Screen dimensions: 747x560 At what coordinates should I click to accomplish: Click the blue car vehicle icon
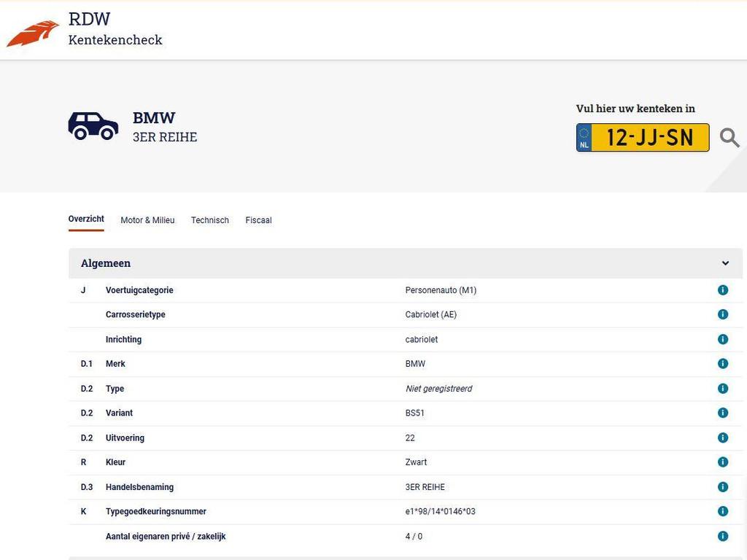(93, 126)
